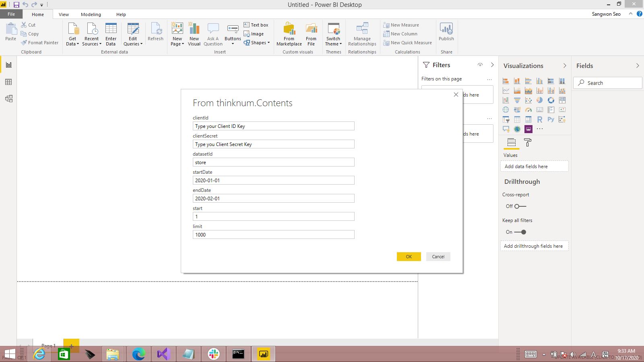This screenshot has height=362, width=644.
Task: Toggle Cross-report drillthrough switch
Action: 520,206
